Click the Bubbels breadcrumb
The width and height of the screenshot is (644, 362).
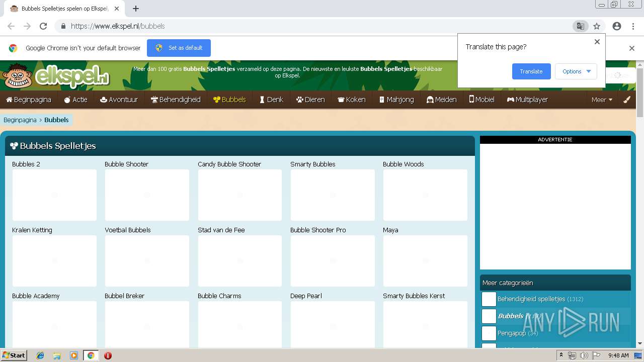pos(56,120)
